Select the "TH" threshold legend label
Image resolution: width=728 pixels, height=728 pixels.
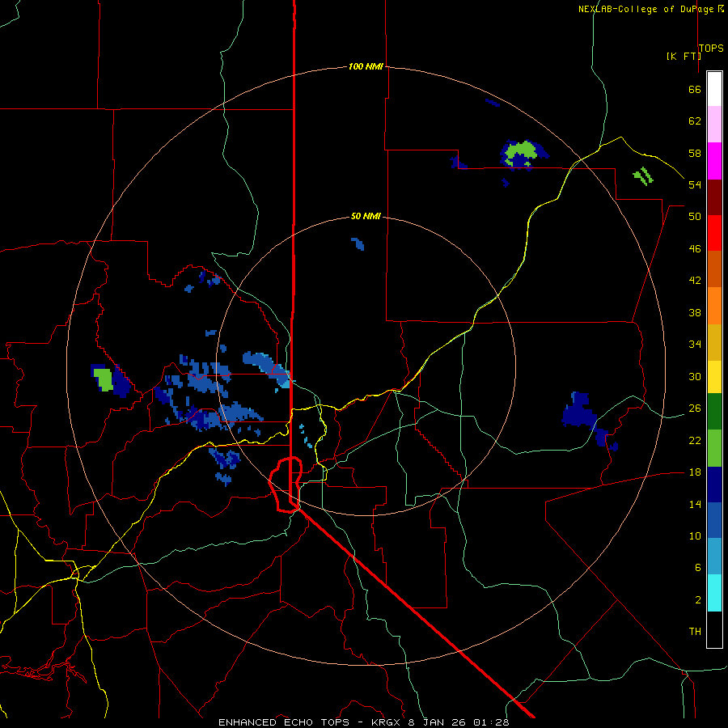click(x=695, y=631)
